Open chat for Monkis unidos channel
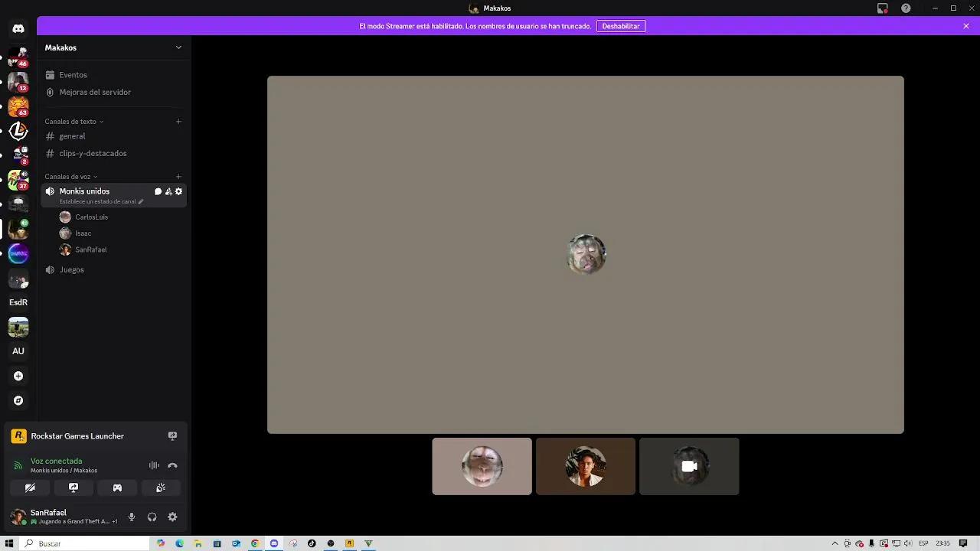The image size is (980, 551). pyautogui.click(x=158, y=191)
